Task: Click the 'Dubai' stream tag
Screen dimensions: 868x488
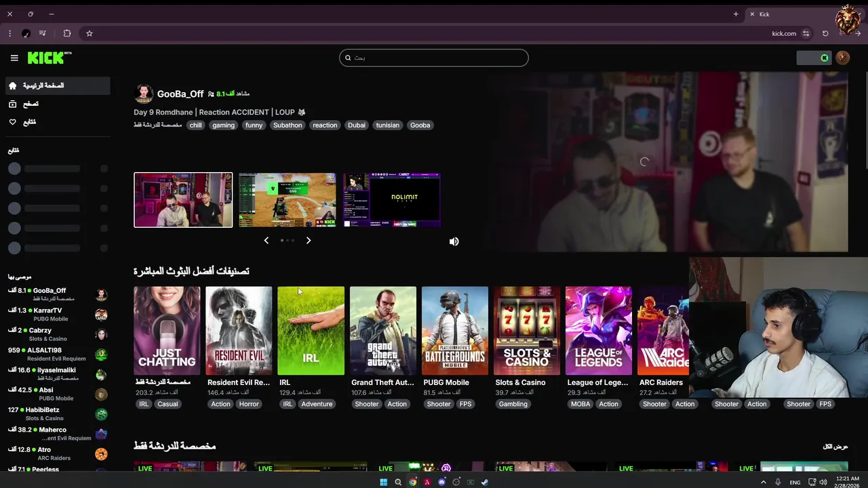Action: 357,125
